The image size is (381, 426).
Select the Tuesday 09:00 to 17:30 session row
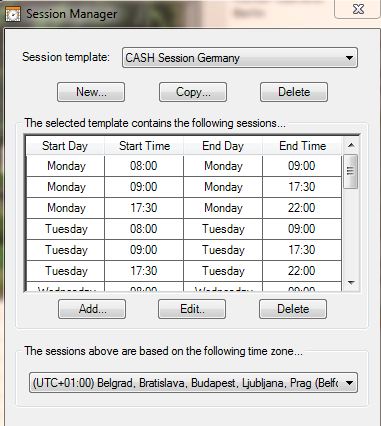184,250
